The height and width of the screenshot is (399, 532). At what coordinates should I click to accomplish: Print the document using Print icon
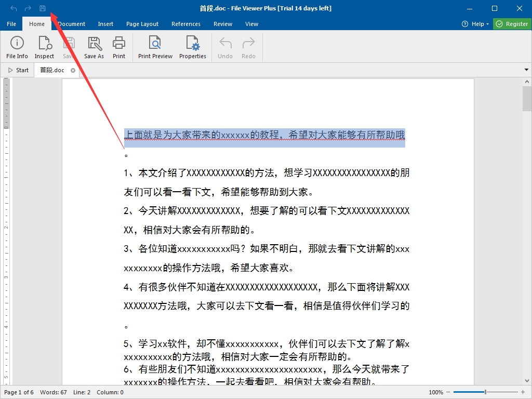pos(119,47)
